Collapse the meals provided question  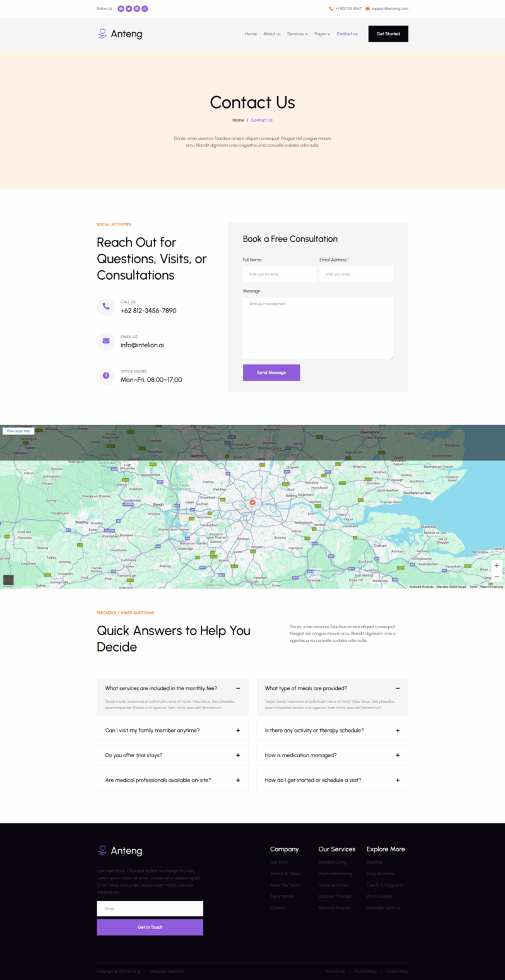point(398,688)
